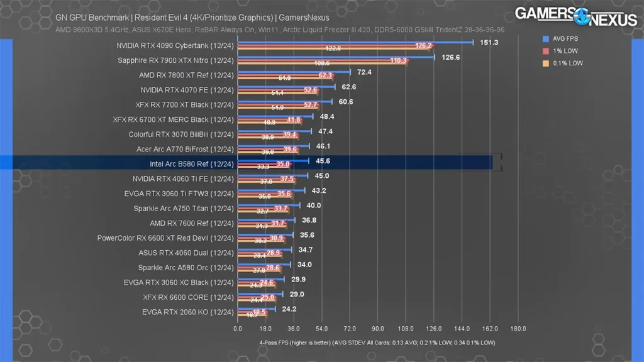This screenshot has width=644, height=362.
Task: Click the blue AVG FPS legend swatch
Action: [x=545, y=38]
